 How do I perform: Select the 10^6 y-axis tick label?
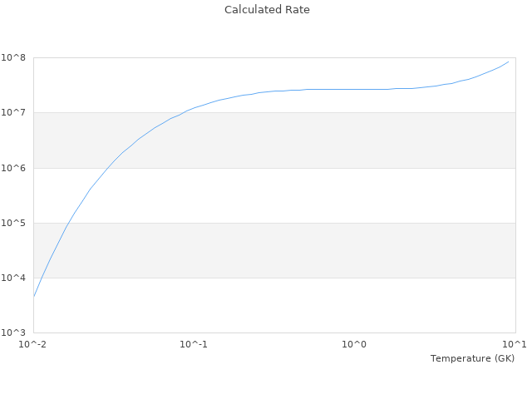(x=15, y=168)
